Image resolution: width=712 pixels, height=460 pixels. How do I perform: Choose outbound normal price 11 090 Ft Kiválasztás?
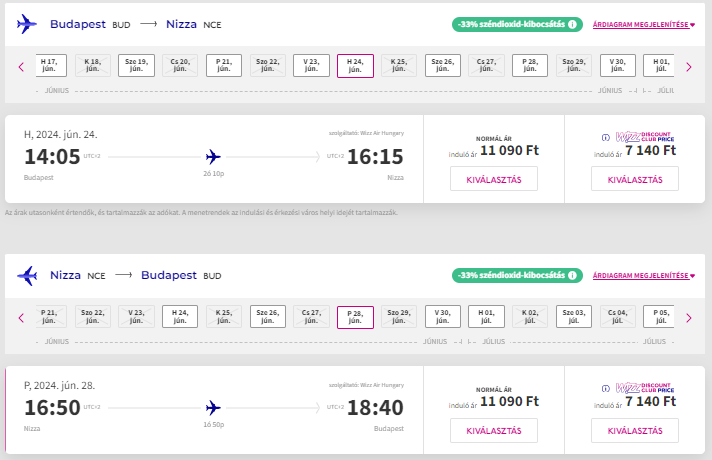(494, 179)
